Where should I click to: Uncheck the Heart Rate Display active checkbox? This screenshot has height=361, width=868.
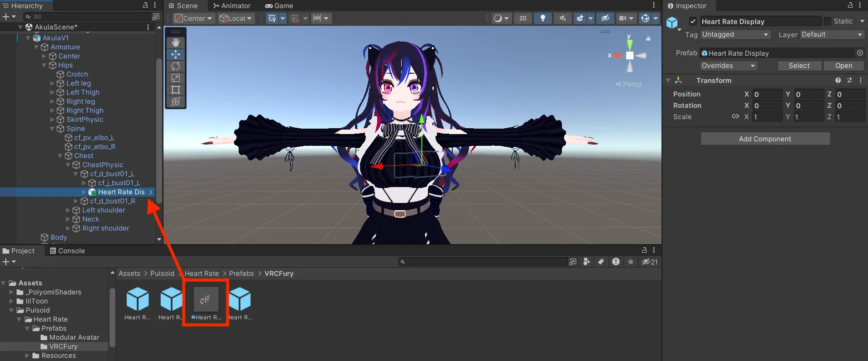(x=693, y=21)
